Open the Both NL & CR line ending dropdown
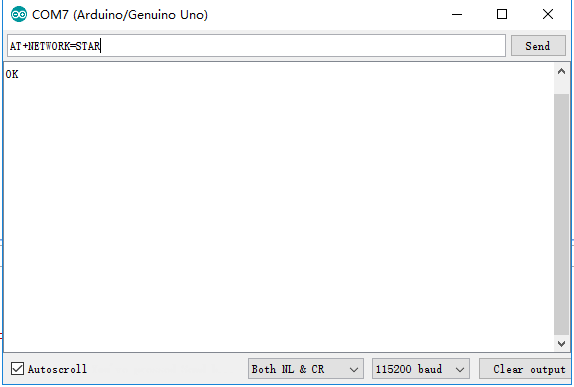 coord(306,369)
